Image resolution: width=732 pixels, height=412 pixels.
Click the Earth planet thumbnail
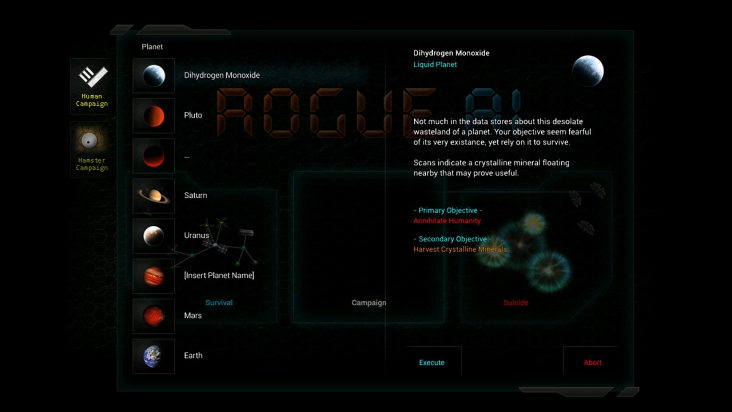pos(154,356)
